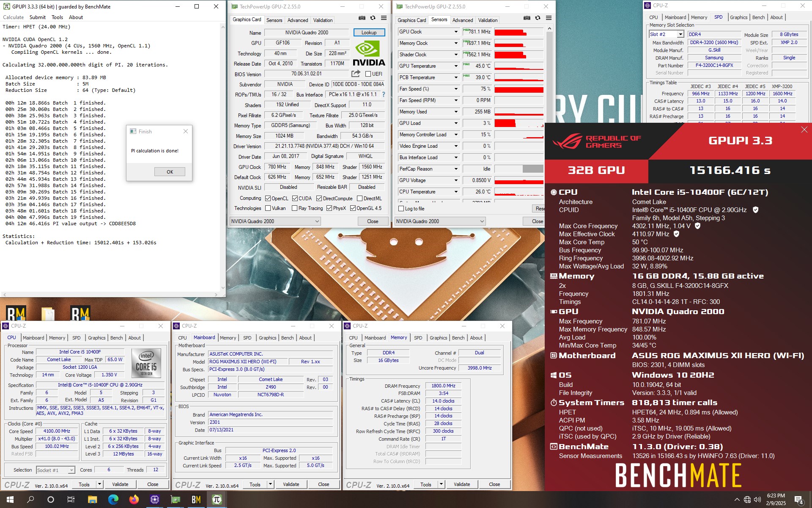Screen dimensions: 812x508
Task: Click the refresh icon in GPU-Z Sensors window
Action: coord(538,18)
